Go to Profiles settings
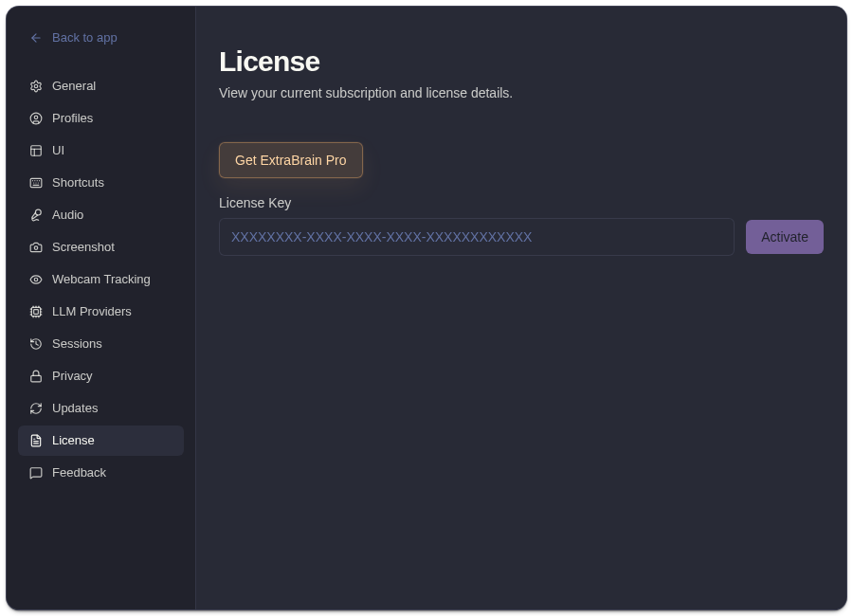This screenshot has width=853, height=616. tap(100, 118)
